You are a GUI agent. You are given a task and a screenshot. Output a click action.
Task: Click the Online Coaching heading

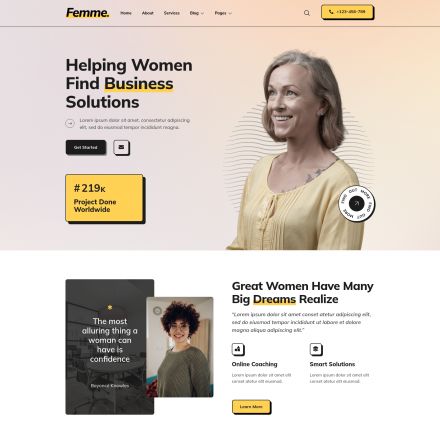[x=254, y=364]
